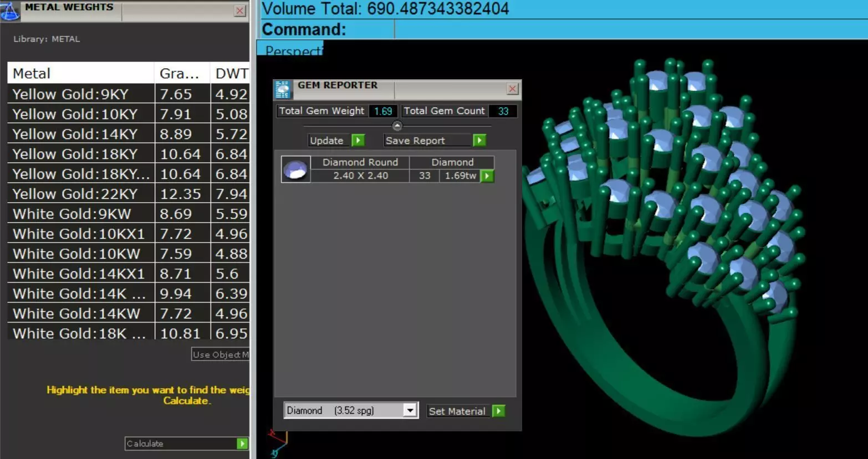Click the 10.81 grams value

180,333
